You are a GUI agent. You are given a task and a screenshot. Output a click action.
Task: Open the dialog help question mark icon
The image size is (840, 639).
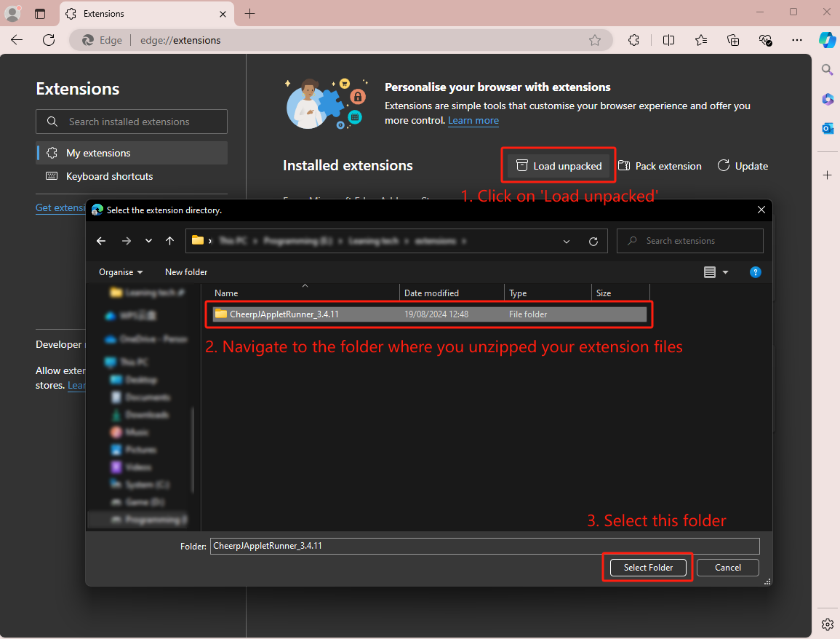755,272
